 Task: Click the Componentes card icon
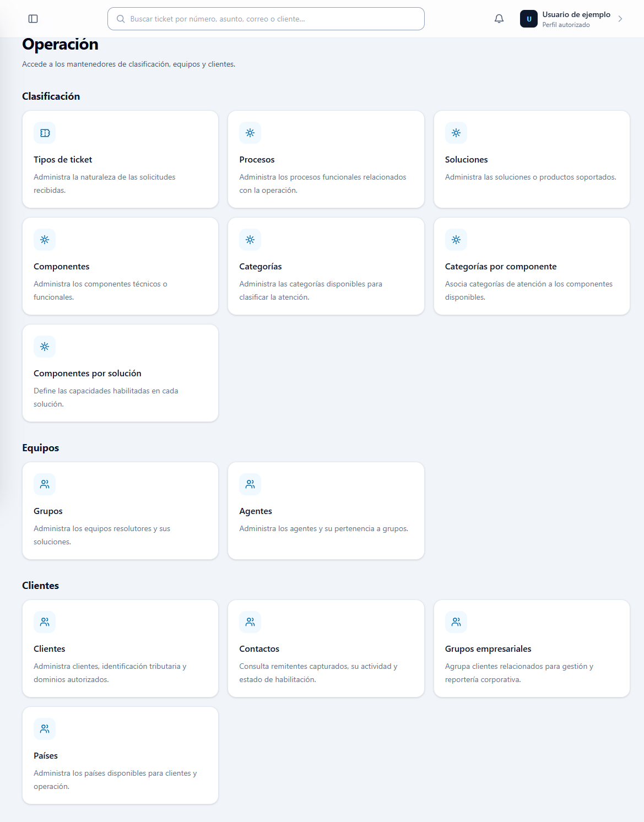[45, 240]
